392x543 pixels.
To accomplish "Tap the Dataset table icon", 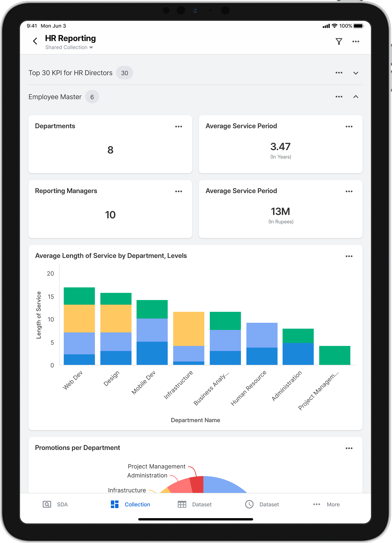I will pyautogui.click(x=182, y=504).
